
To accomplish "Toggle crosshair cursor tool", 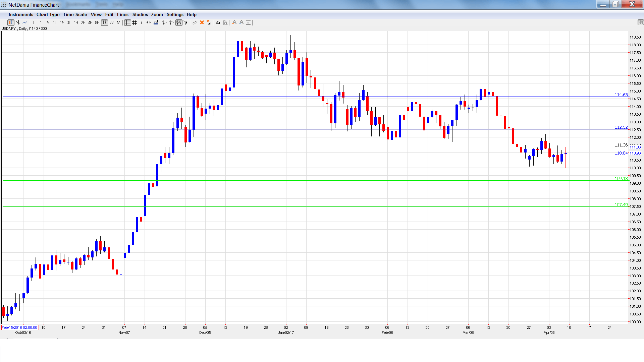I will coord(127,22).
